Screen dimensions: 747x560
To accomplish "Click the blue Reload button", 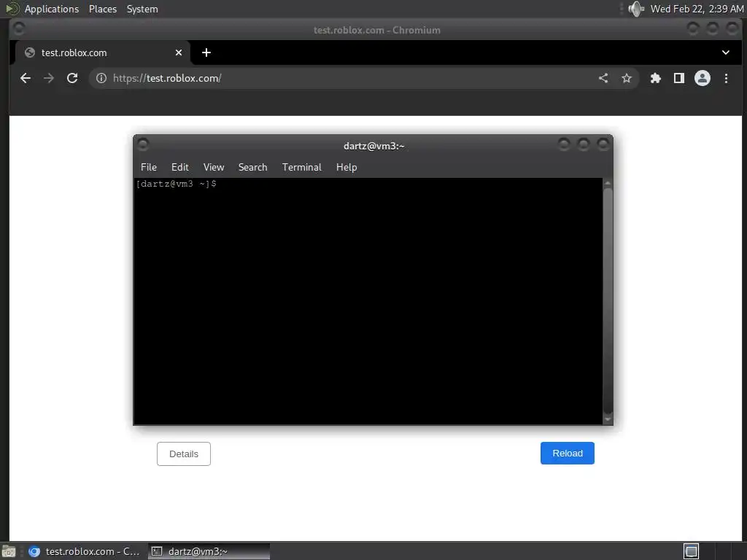I will click(x=568, y=454).
